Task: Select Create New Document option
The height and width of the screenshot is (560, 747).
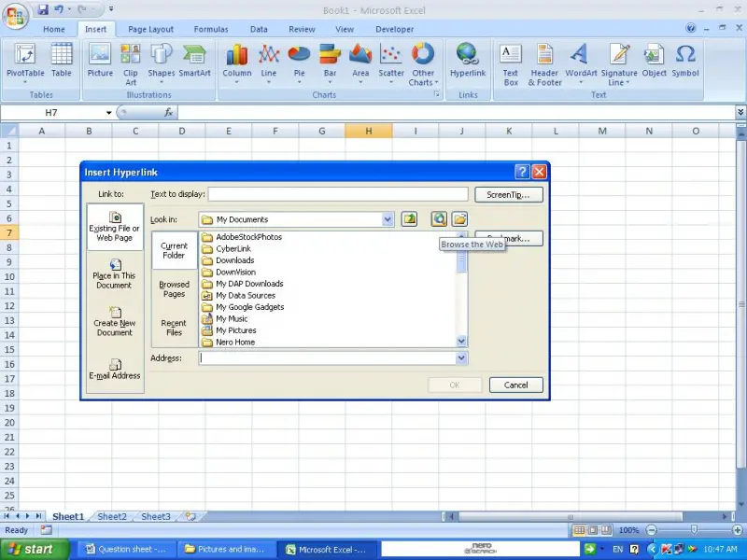Action: 115,322
